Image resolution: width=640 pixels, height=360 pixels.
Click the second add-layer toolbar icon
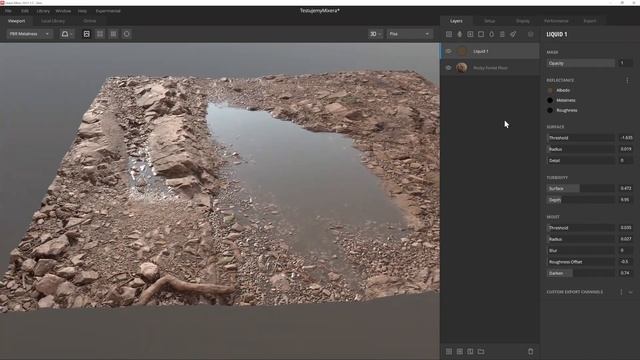click(x=460, y=34)
